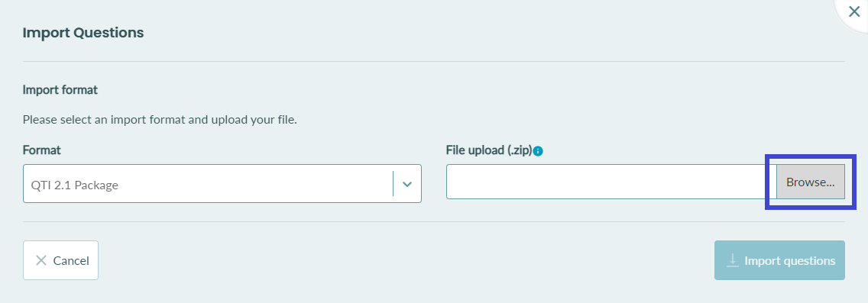This screenshot has width=868, height=303.
Task: Select the Import Questions dialog heading
Action: click(83, 33)
